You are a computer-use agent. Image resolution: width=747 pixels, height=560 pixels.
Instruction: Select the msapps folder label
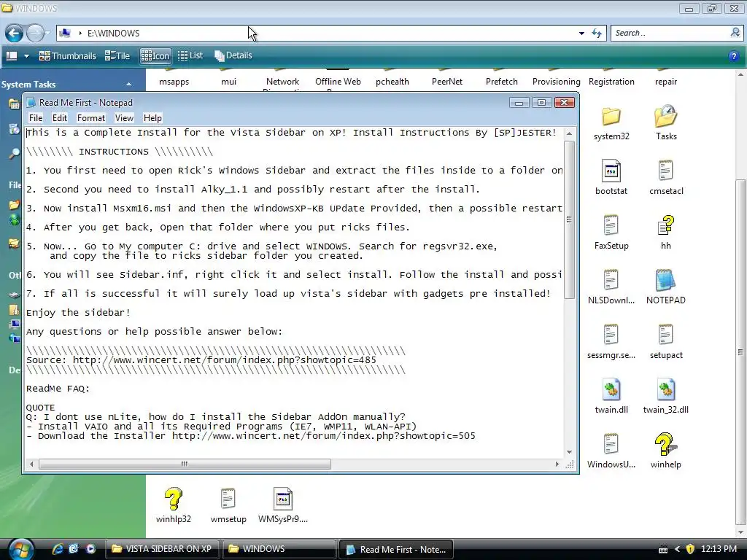[174, 82]
